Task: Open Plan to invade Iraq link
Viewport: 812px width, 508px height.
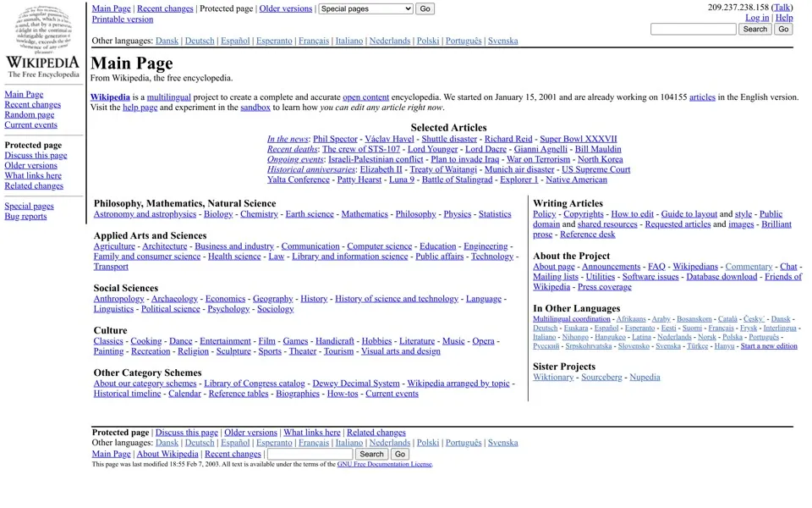Action: click(x=465, y=160)
